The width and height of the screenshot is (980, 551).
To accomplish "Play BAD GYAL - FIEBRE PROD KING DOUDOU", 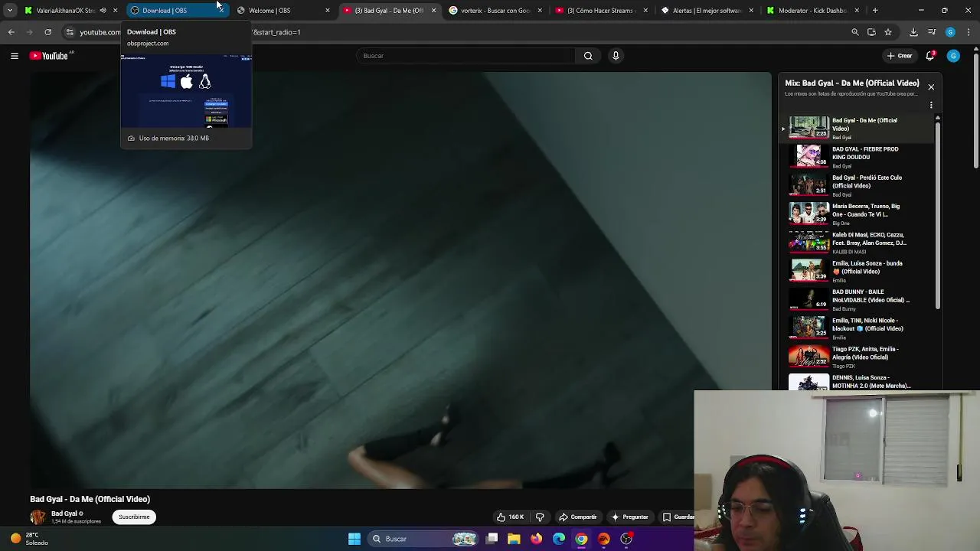I will pos(857,156).
